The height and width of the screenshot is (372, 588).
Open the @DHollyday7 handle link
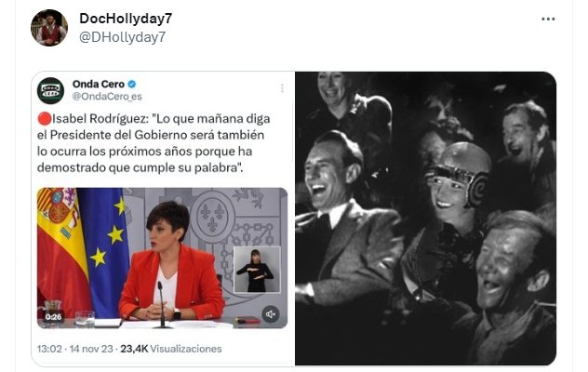pos(123,37)
